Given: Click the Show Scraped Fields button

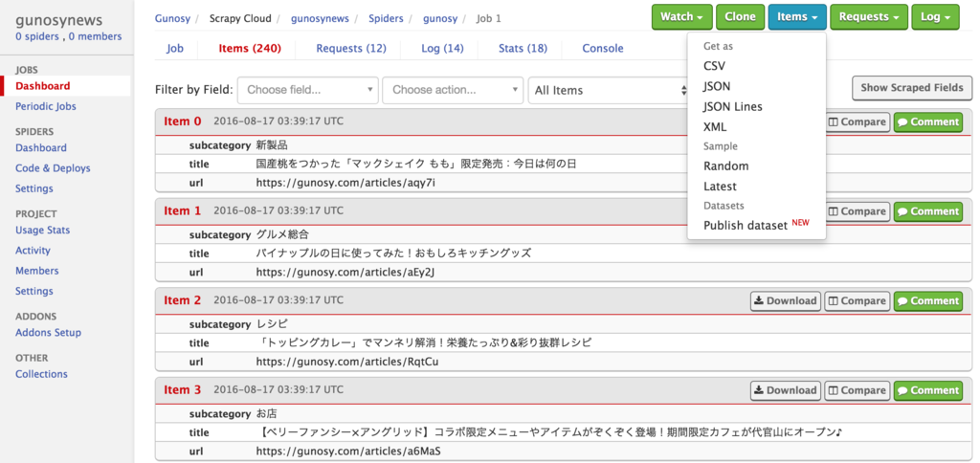Looking at the screenshot, I should (x=912, y=87).
